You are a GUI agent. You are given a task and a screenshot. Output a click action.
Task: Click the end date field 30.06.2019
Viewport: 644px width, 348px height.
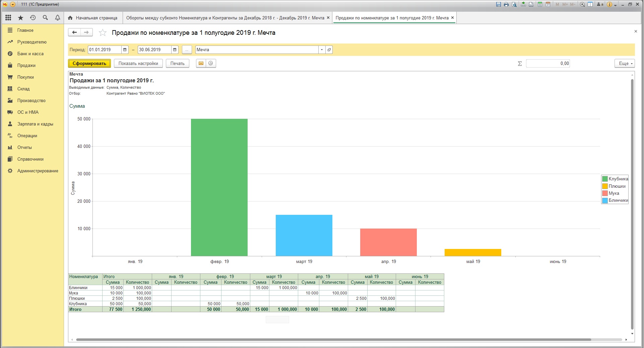pyautogui.click(x=154, y=50)
